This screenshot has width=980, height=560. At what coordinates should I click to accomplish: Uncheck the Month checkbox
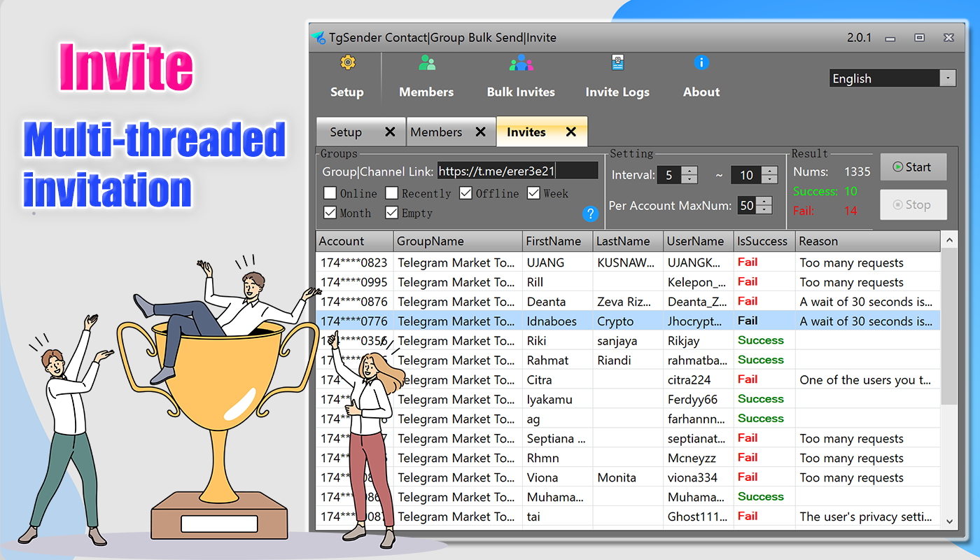330,213
